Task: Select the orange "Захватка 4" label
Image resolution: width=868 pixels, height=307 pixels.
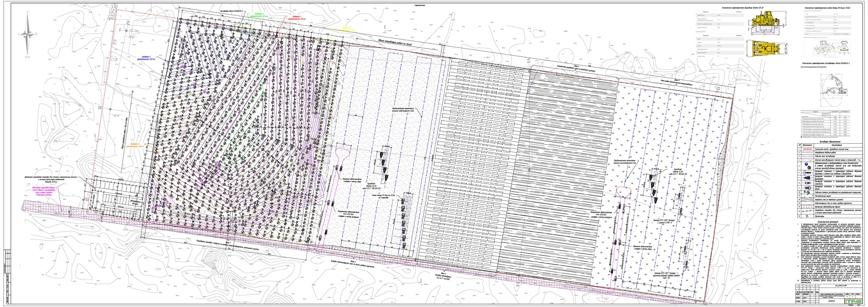Action: click(135, 145)
